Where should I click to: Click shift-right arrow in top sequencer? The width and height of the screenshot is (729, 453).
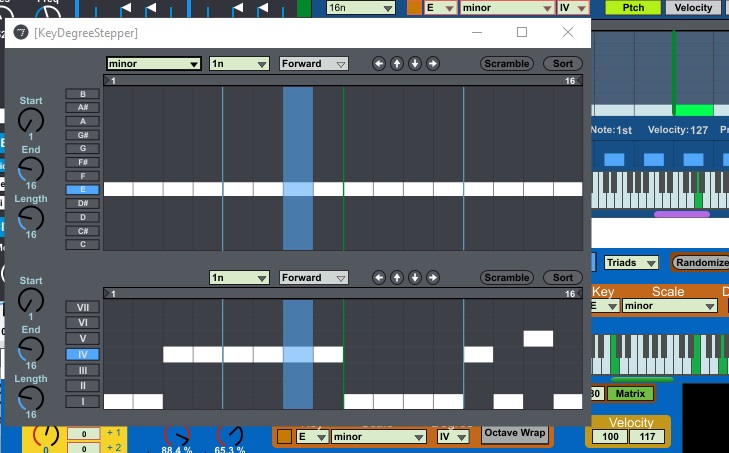[x=433, y=64]
